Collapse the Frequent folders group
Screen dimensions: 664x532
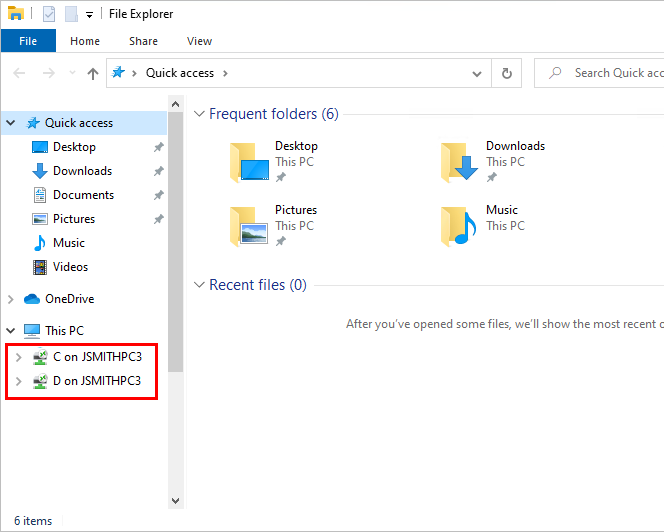click(x=199, y=114)
